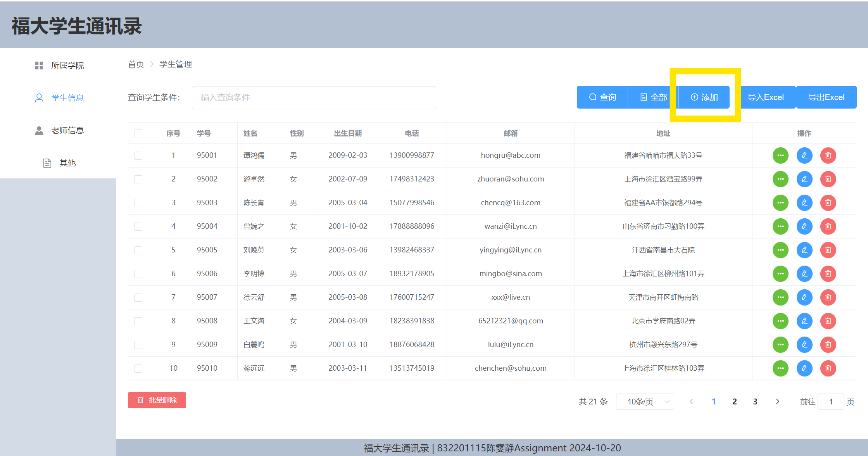View details of student 95008
The width and height of the screenshot is (868, 456).
[780, 321]
